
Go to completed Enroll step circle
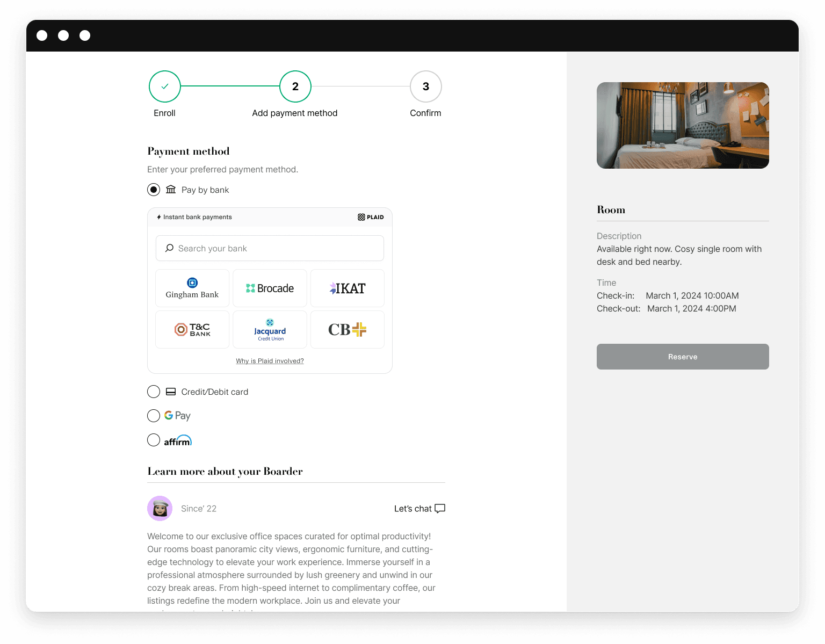coord(165,86)
